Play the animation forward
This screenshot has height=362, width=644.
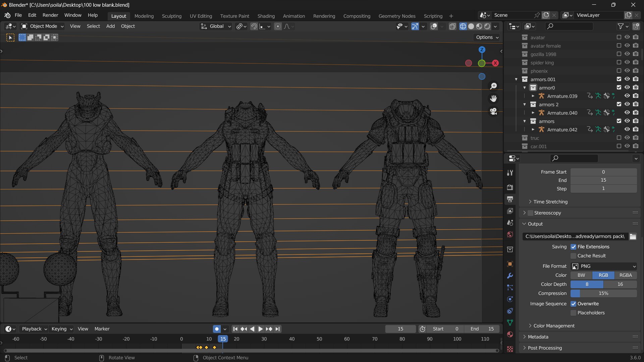click(x=260, y=329)
